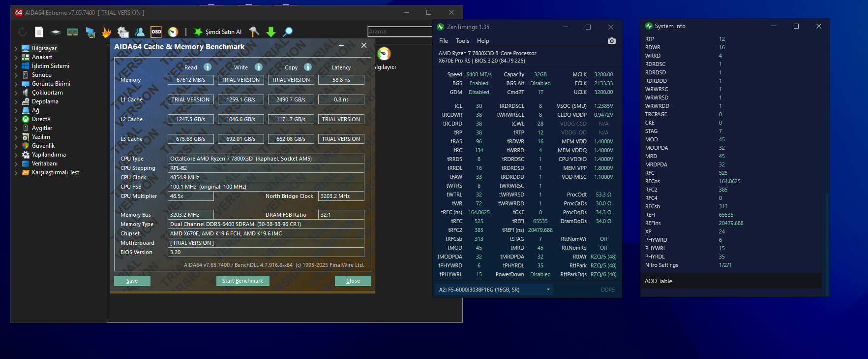This screenshot has width=868, height=359.
Task: Expand the Bilgisayar tree node arrow
Action: pos(16,49)
